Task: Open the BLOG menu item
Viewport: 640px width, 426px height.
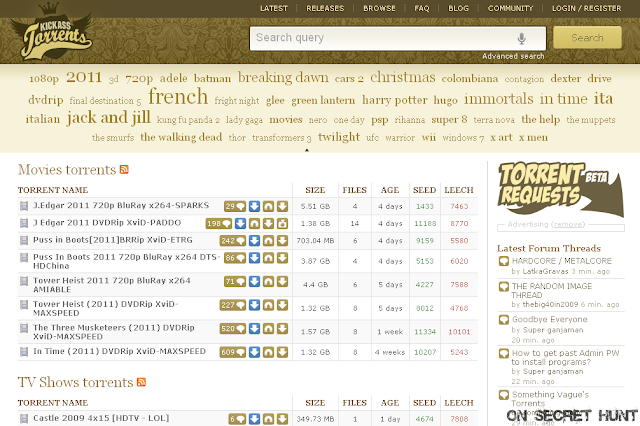Action: tap(458, 8)
